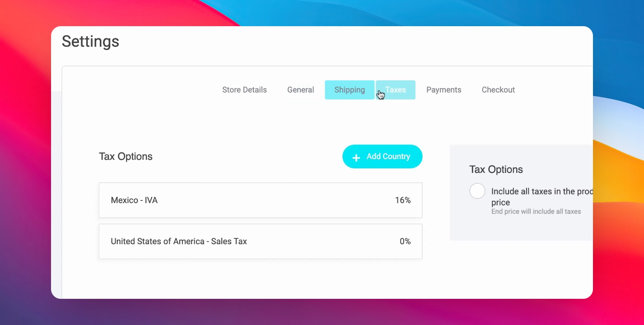Click the Add Country button
Image resolution: width=644 pixels, height=325 pixels.
383,157
